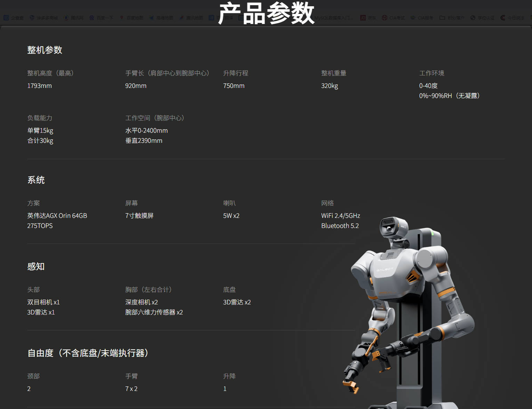The height and width of the screenshot is (409, 532).
Task: Select the 750mm lift travel value
Action: click(x=234, y=86)
